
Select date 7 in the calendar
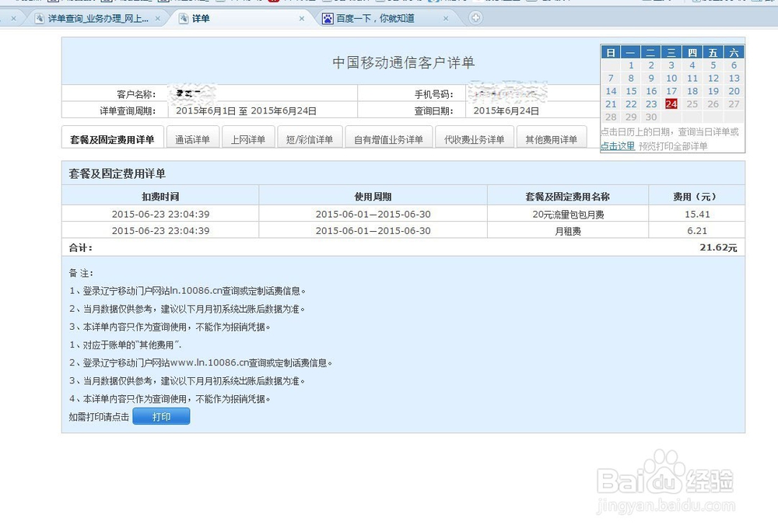611,78
